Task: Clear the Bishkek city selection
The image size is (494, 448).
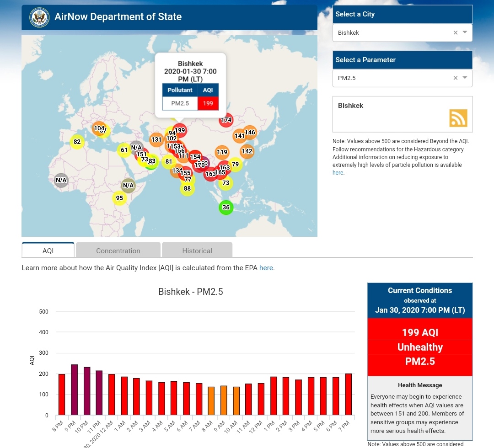Action: [x=455, y=32]
